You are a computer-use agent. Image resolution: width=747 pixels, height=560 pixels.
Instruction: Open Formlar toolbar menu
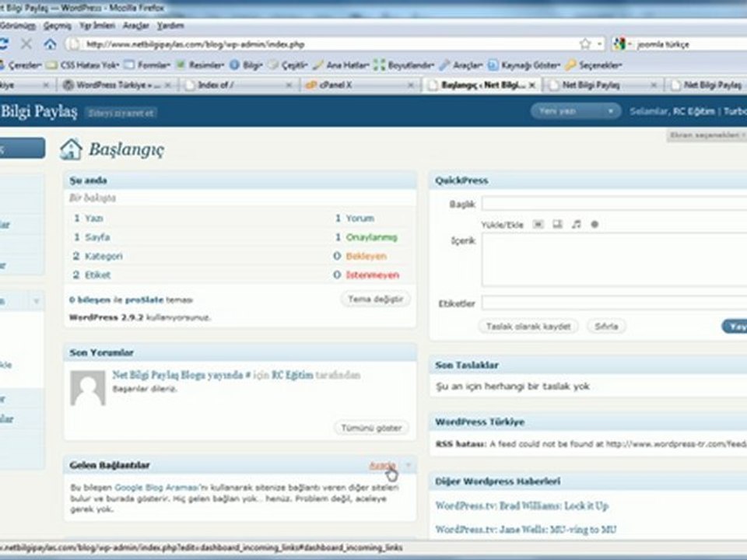pos(147,65)
